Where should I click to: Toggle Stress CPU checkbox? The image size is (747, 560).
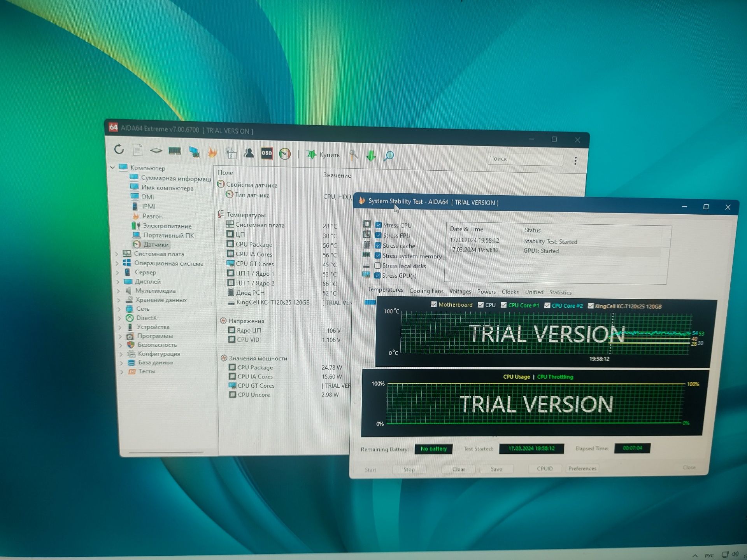click(378, 225)
